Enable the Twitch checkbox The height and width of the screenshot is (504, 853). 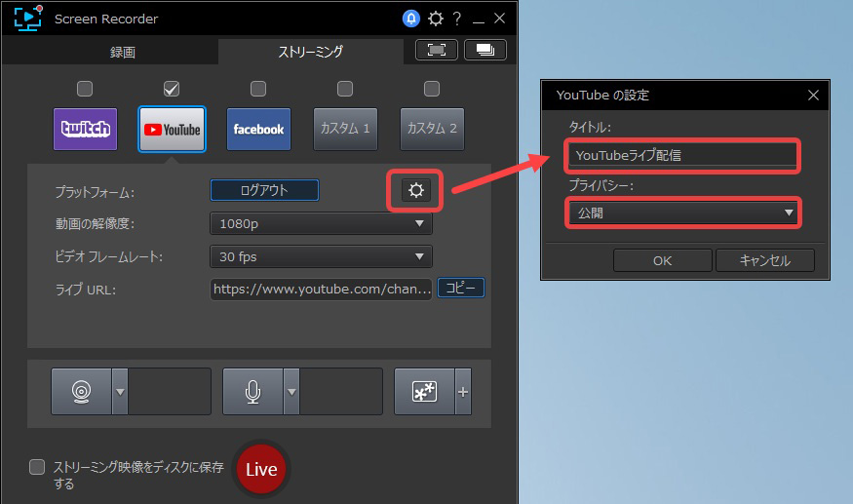pos(85,89)
